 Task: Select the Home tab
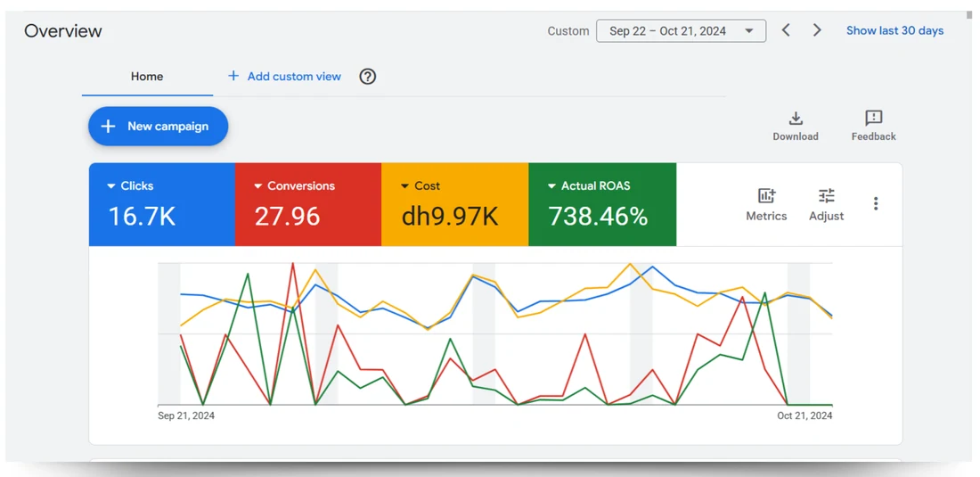pos(147,77)
